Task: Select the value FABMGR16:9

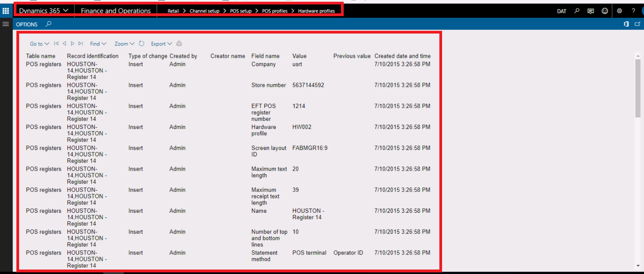Action: tap(310, 148)
